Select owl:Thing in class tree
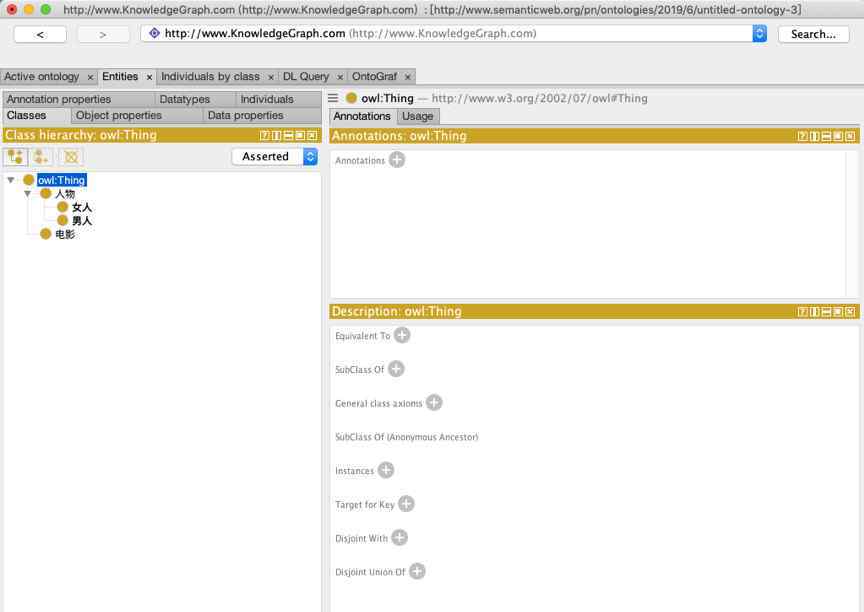864x612 pixels. pyautogui.click(x=62, y=180)
